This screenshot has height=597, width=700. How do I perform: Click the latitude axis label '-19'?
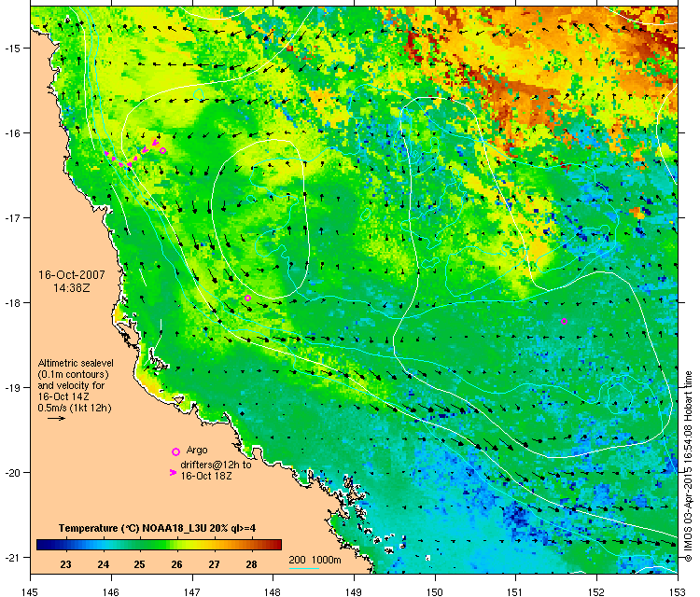[11, 387]
